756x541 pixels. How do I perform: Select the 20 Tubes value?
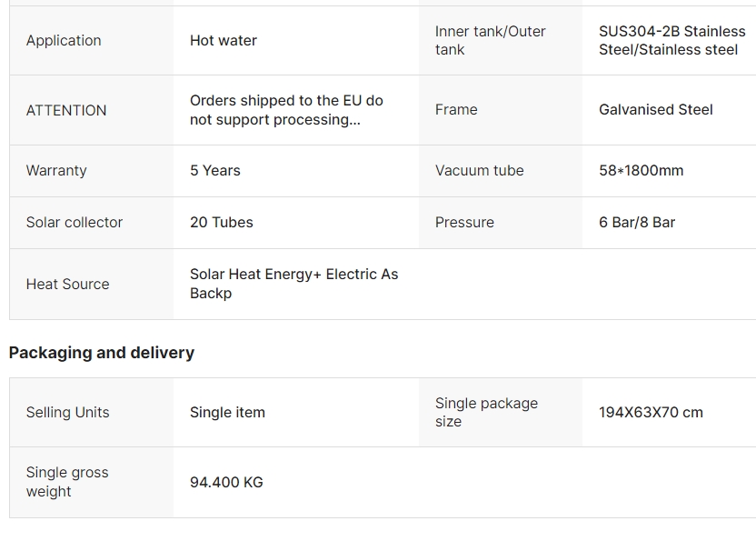pyautogui.click(x=222, y=222)
